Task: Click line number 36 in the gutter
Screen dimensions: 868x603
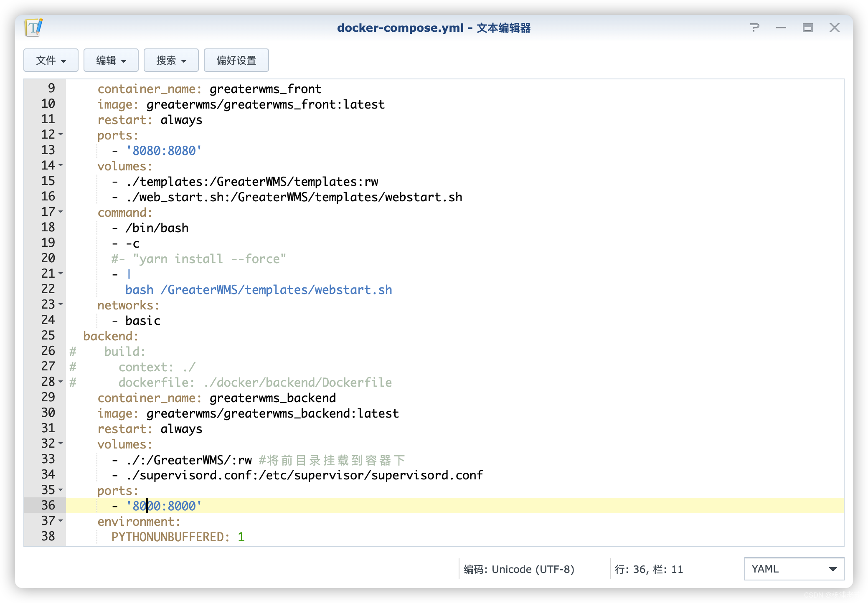Action: click(x=48, y=505)
